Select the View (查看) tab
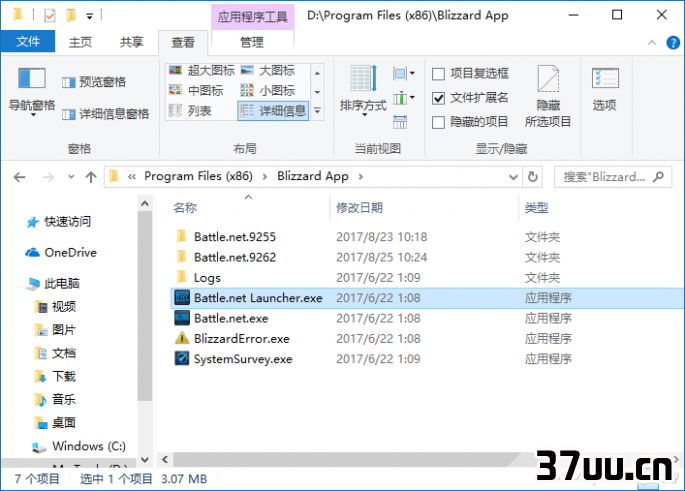The image size is (685, 491). tap(183, 42)
